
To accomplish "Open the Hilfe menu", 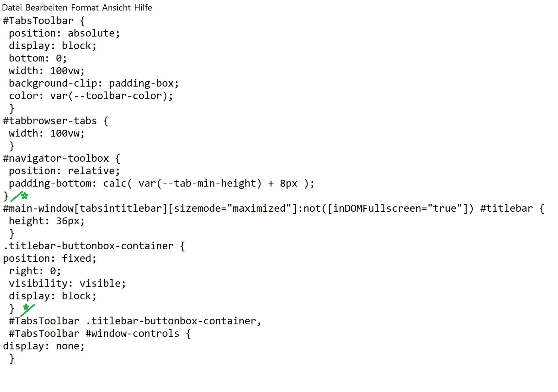I will [143, 8].
